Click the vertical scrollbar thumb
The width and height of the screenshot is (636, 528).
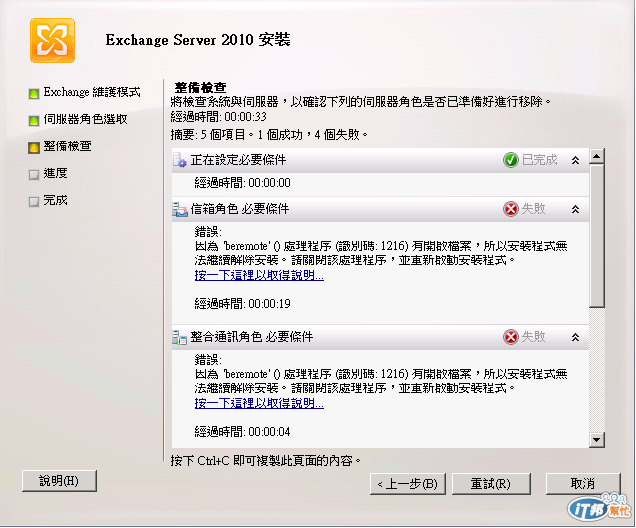(597, 236)
